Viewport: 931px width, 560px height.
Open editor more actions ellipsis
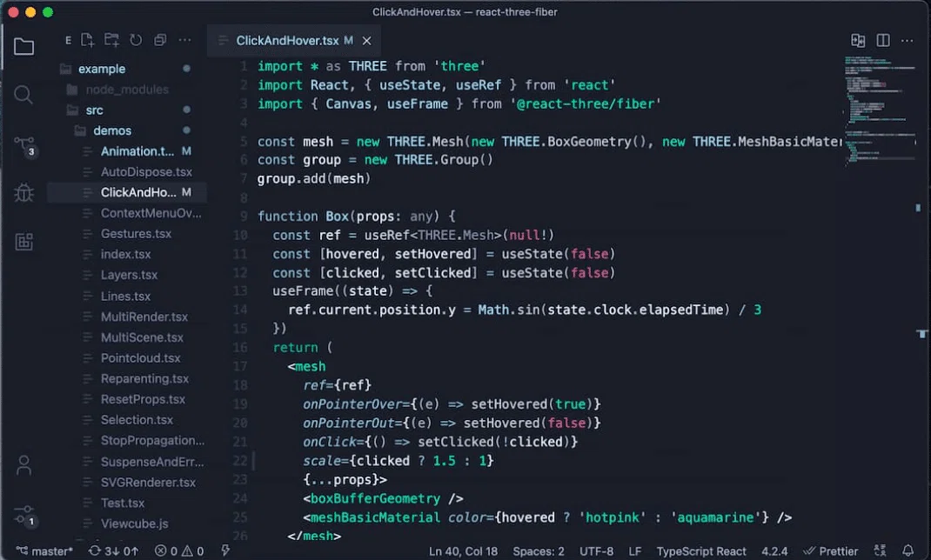tap(908, 41)
